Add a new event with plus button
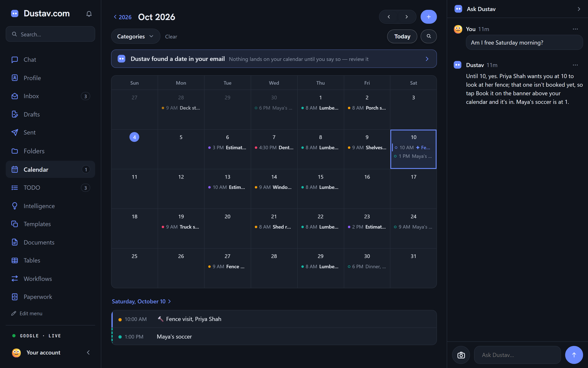The width and height of the screenshot is (588, 368). coord(429,17)
